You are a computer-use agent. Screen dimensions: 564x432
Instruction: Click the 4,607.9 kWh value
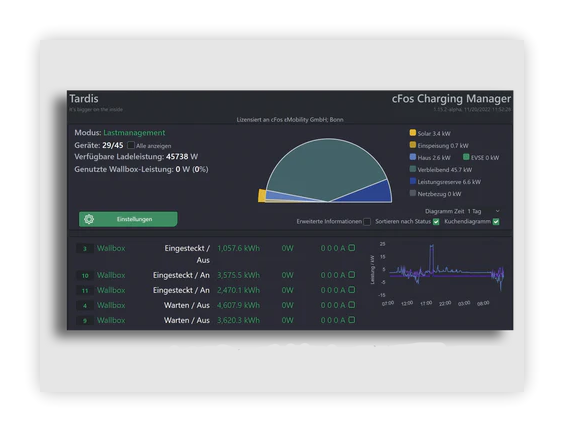coord(238,305)
